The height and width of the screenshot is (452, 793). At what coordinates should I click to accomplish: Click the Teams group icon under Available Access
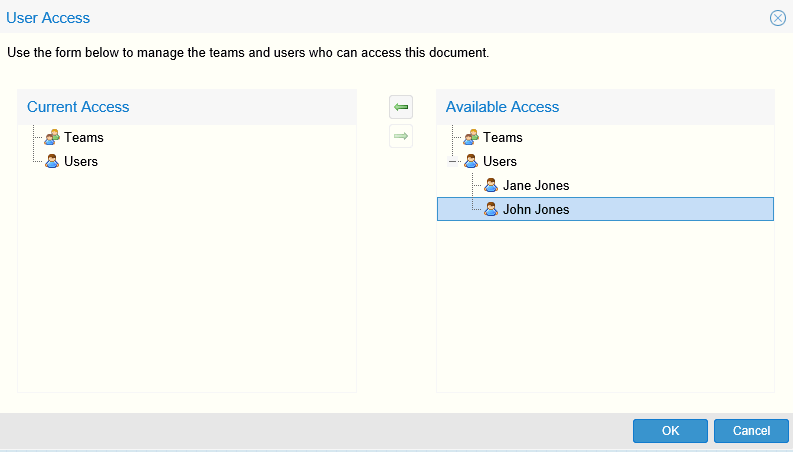(471, 137)
